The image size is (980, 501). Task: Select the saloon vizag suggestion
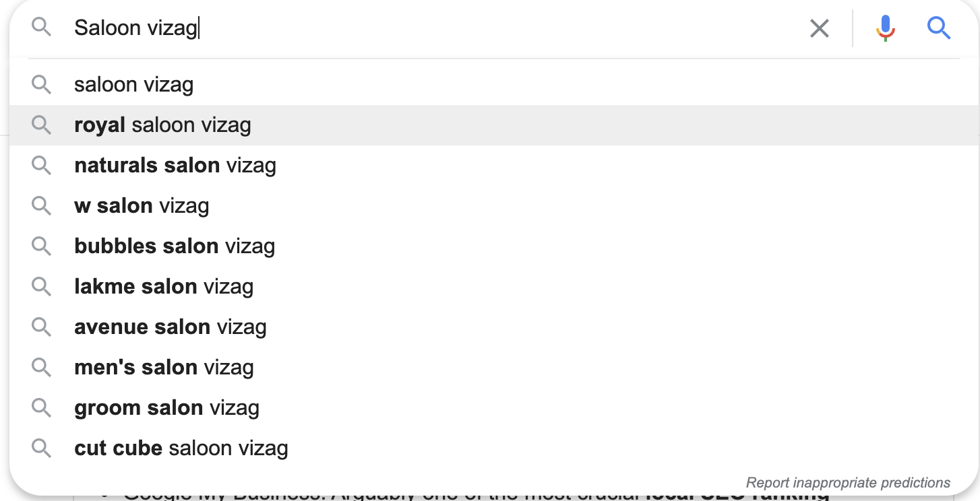tap(494, 85)
